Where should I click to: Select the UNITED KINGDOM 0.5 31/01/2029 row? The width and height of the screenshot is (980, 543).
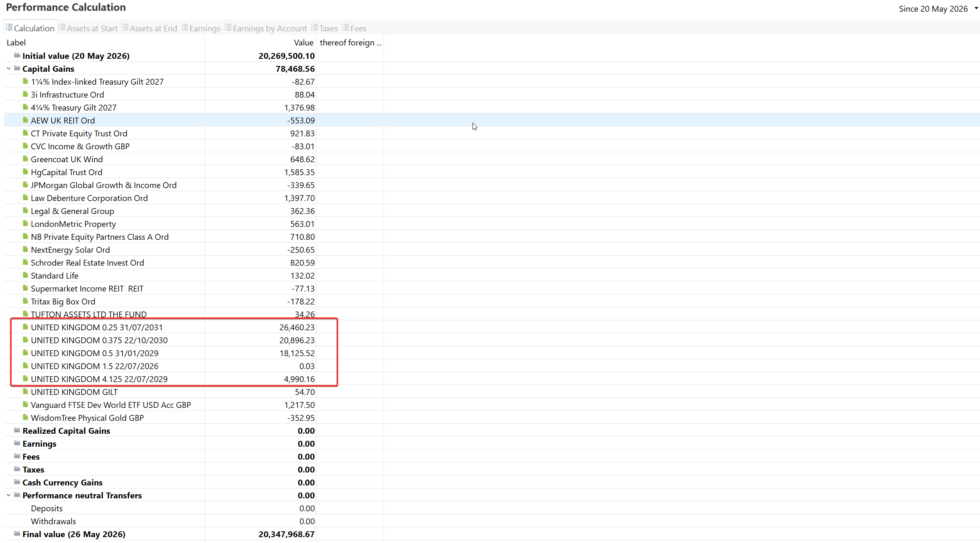(x=492, y=353)
